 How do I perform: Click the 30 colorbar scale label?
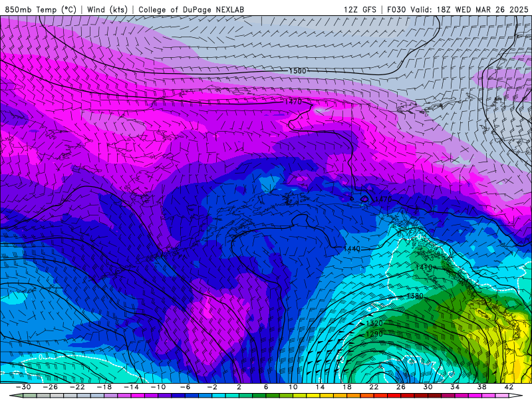coord(428,387)
